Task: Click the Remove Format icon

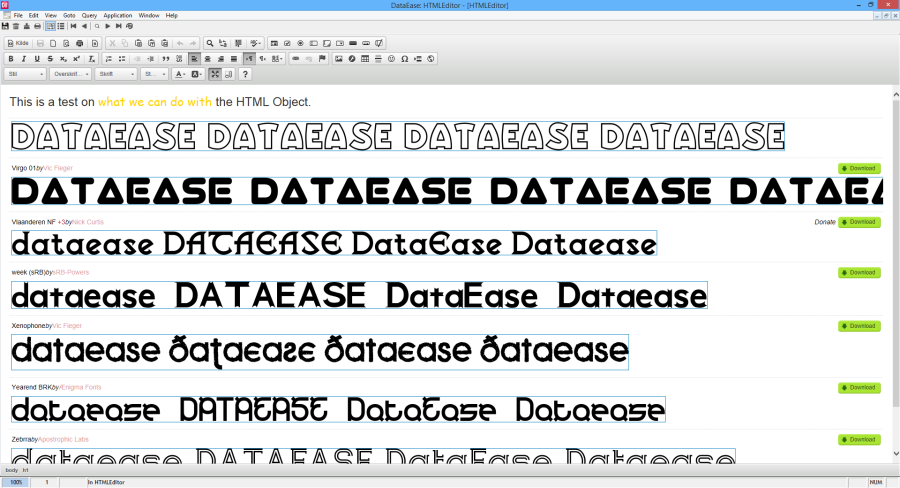Action: point(91,59)
